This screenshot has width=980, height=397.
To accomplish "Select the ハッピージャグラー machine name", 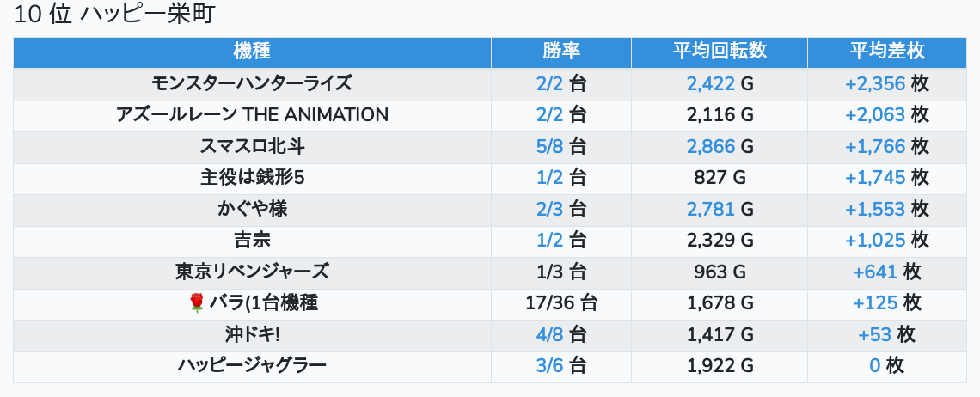I will tap(252, 365).
